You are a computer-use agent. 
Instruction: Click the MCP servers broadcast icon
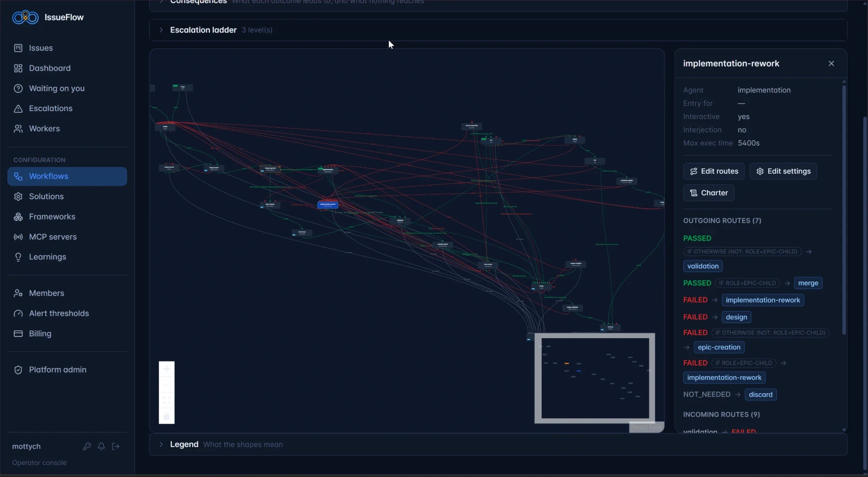pyautogui.click(x=18, y=237)
